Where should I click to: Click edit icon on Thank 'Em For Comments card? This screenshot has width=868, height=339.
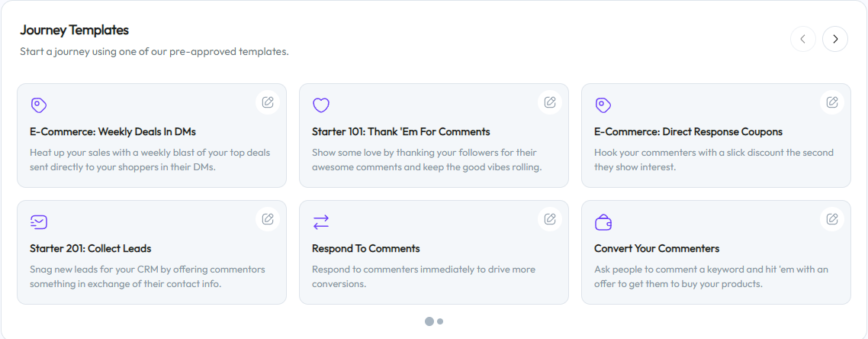pos(550,102)
